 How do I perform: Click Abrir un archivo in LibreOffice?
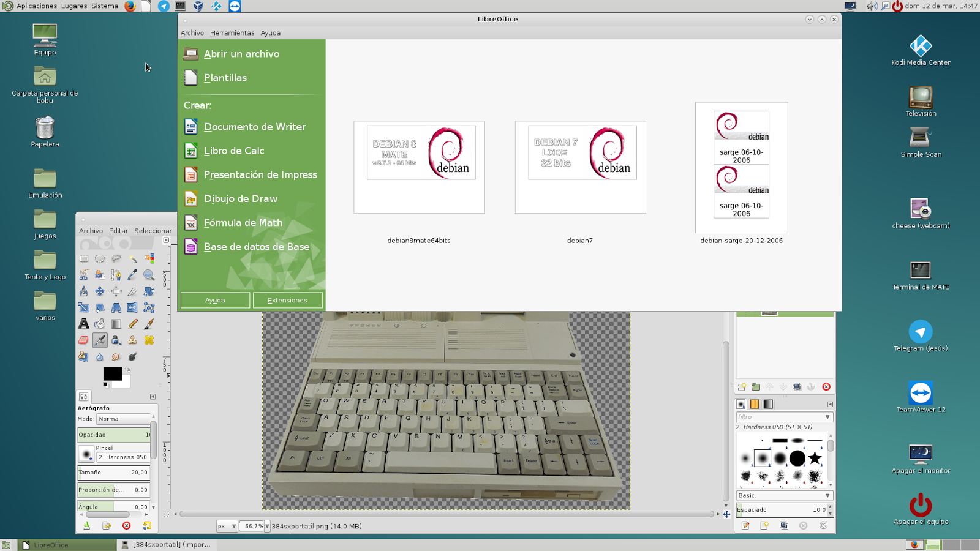(232, 54)
